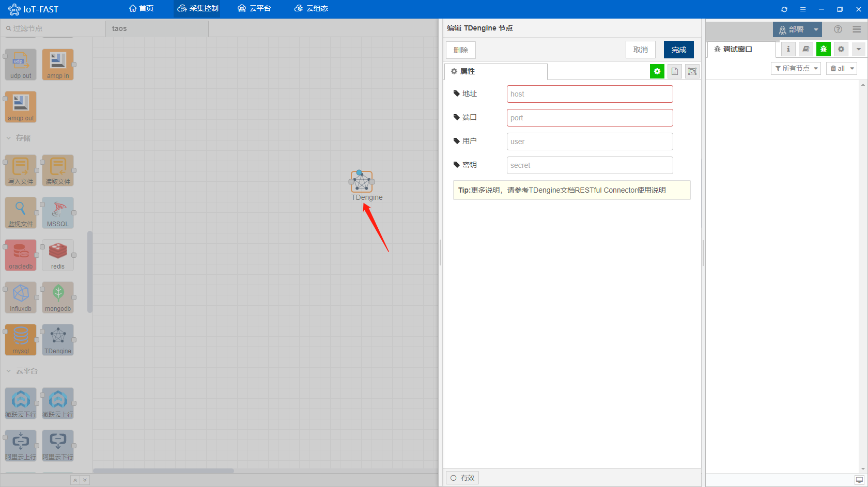
Task: Click the 用户 user input field
Action: click(x=590, y=142)
